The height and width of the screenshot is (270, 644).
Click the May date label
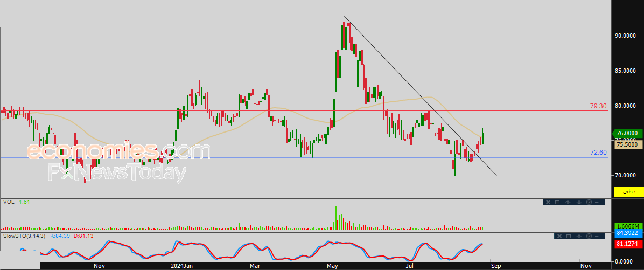[x=333, y=266]
